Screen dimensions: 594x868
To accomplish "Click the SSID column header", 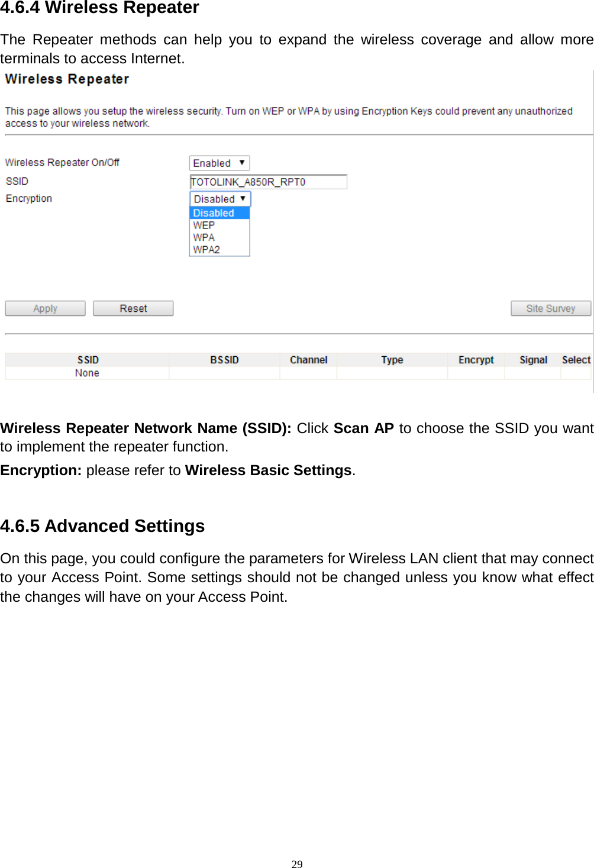I will click(88, 360).
